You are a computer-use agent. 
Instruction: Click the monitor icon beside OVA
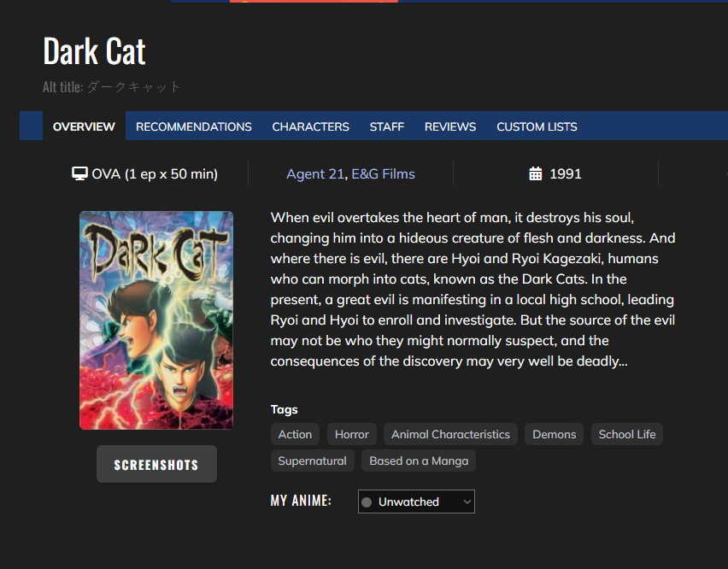tap(79, 174)
